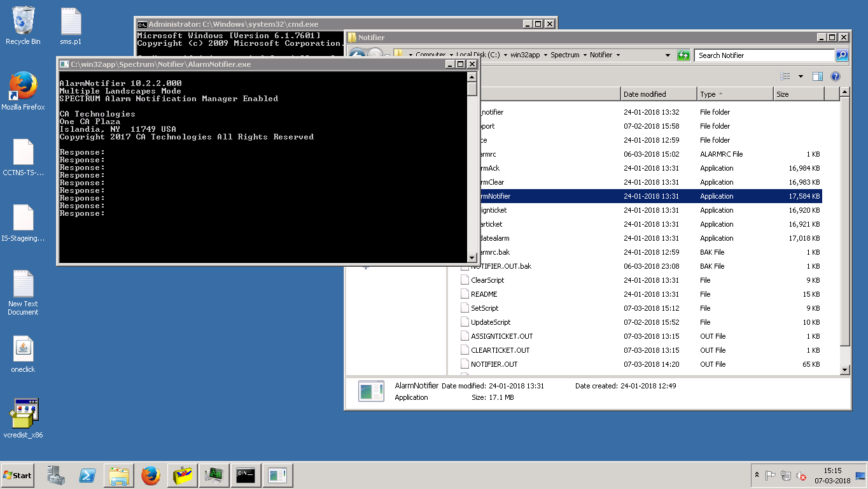The image size is (868, 489).
Task: Focus the Search Notifier input field
Action: pos(764,55)
